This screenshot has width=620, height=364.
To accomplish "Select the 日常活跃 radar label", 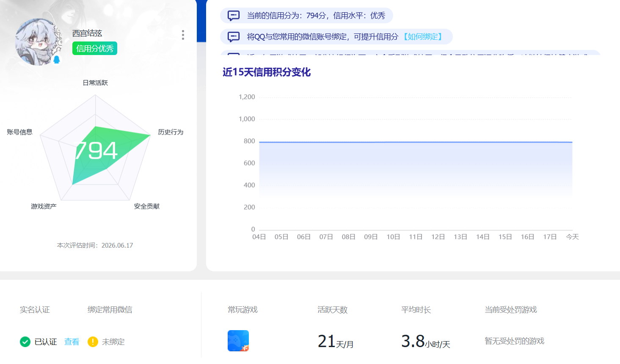I will (x=95, y=83).
